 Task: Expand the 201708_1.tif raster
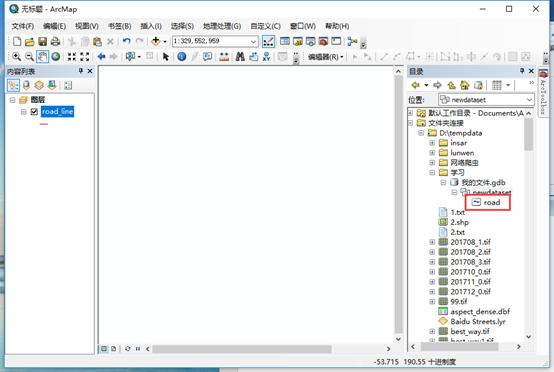(432, 242)
